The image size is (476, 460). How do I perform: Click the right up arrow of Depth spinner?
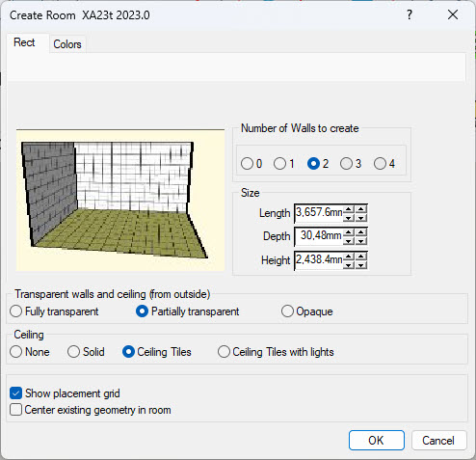(x=361, y=232)
